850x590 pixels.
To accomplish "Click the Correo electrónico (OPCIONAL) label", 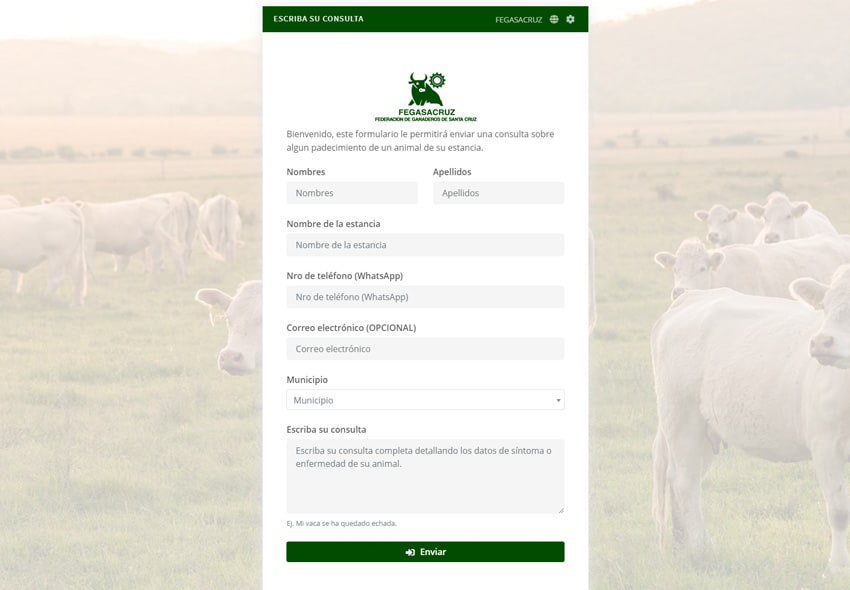I will pyautogui.click(x=351, y=328).
